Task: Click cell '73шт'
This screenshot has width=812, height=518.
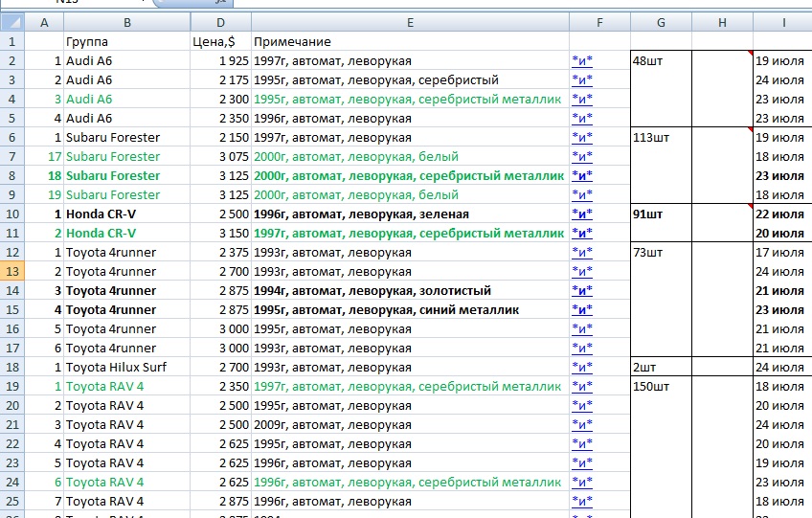Action: coord(662,252)
